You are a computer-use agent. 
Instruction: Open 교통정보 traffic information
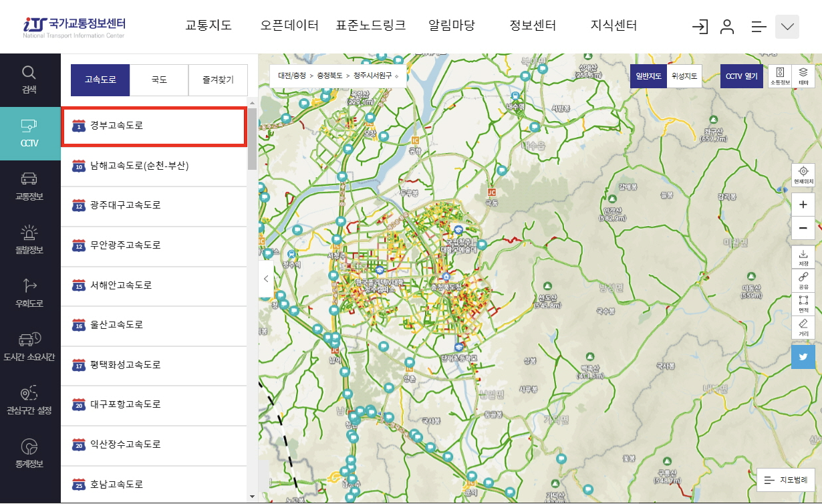[x=29, y=186]
